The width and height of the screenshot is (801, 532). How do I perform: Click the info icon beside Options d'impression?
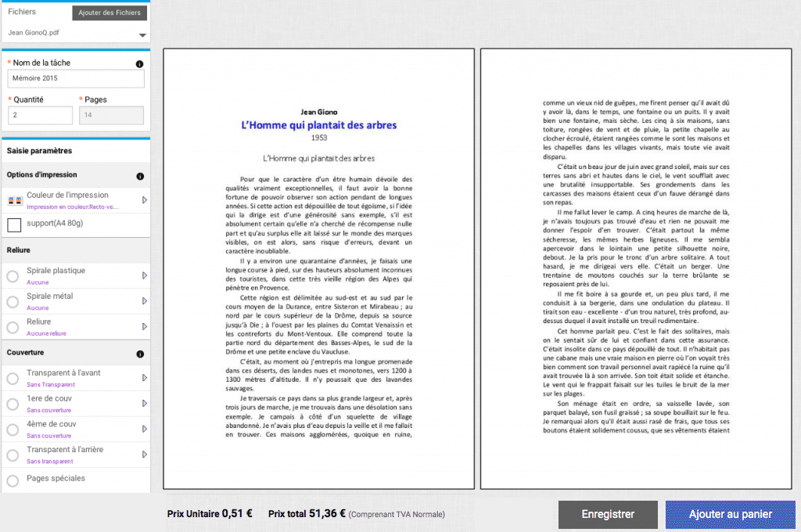point(140,176)
